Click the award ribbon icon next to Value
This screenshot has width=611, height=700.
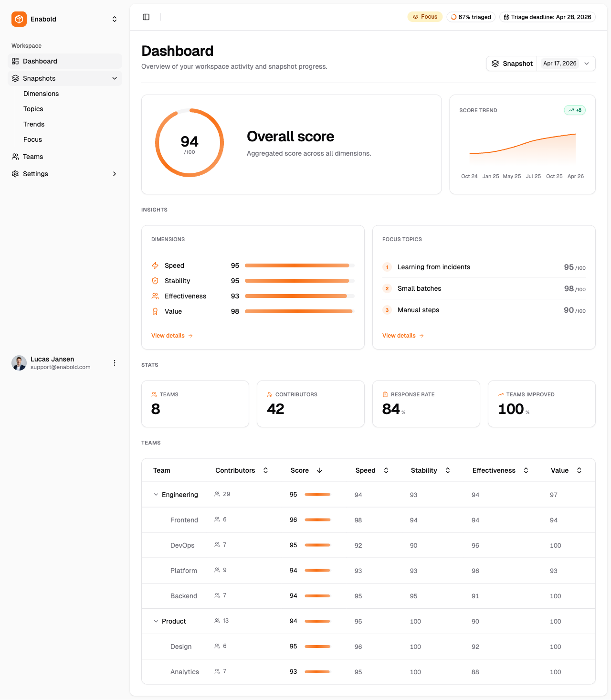click(155, 311)
